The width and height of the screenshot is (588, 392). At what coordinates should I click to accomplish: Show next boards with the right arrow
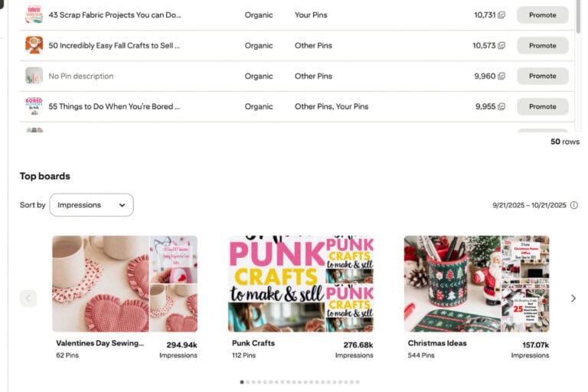[573, 299]
